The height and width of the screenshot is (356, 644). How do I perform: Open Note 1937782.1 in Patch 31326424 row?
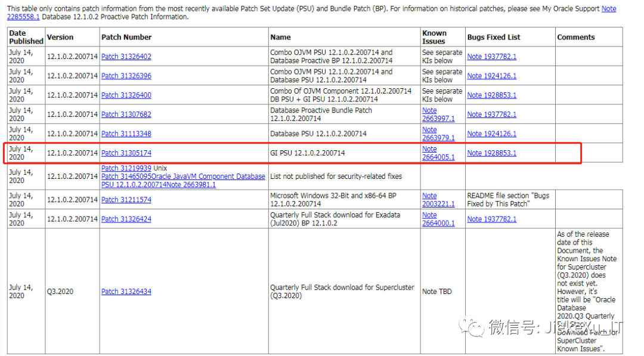[x=491, y=219]
